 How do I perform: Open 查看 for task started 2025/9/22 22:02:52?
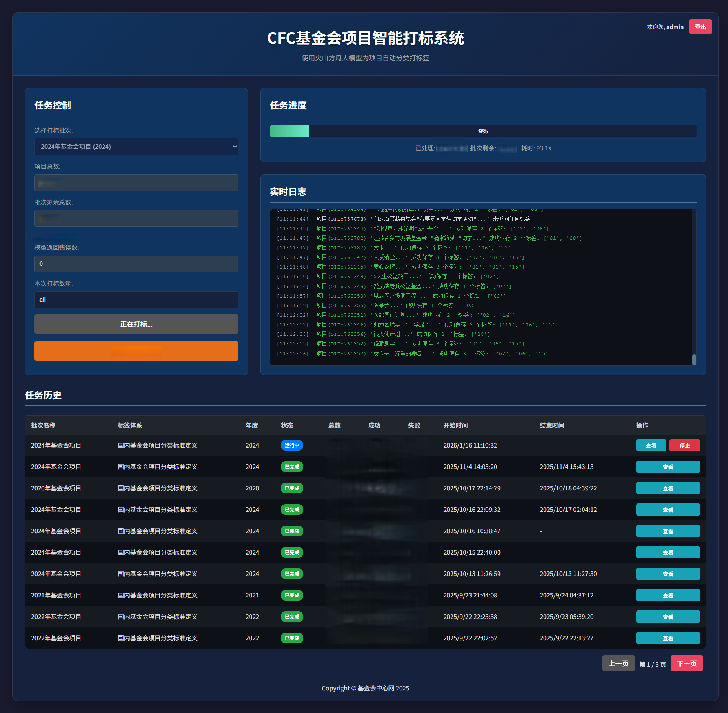pos(668,638)
